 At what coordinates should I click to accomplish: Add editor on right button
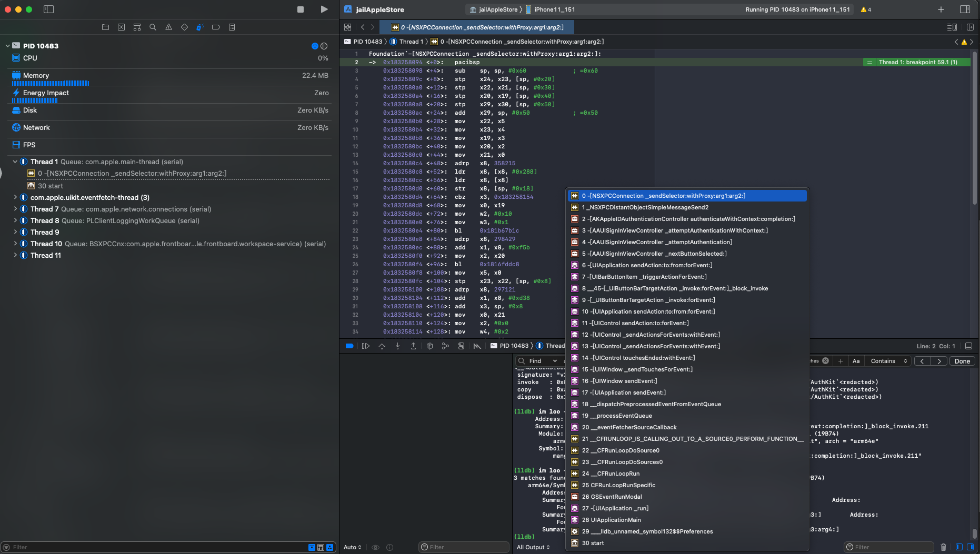pyautogui.click(x=970, y=27)
